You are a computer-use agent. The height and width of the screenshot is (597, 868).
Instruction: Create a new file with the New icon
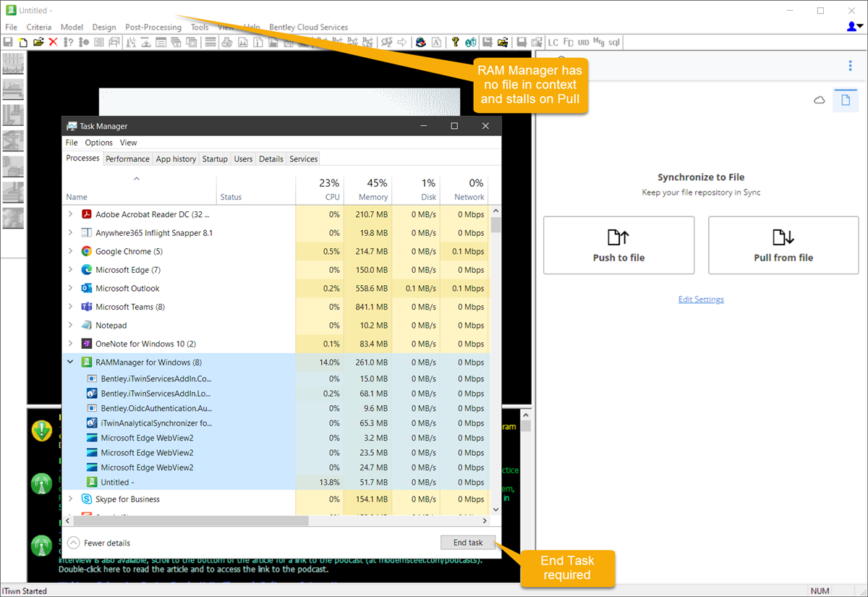(23, 42)
